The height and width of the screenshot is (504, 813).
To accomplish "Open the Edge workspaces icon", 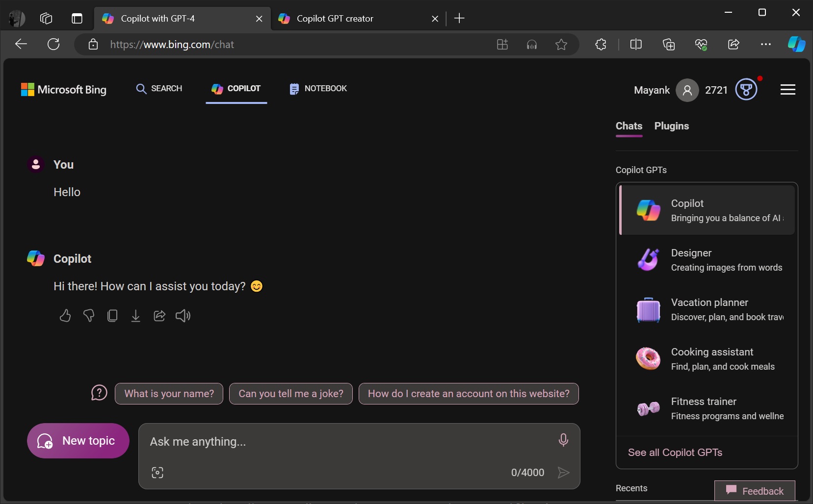I will (46, 19).
